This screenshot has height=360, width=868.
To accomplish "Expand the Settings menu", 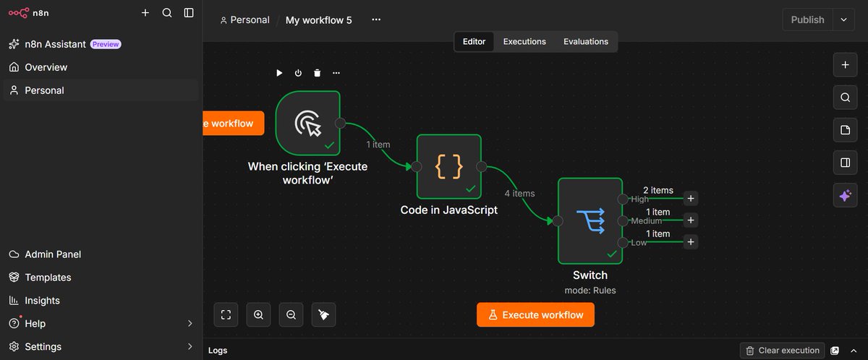I will pos(101,347).
